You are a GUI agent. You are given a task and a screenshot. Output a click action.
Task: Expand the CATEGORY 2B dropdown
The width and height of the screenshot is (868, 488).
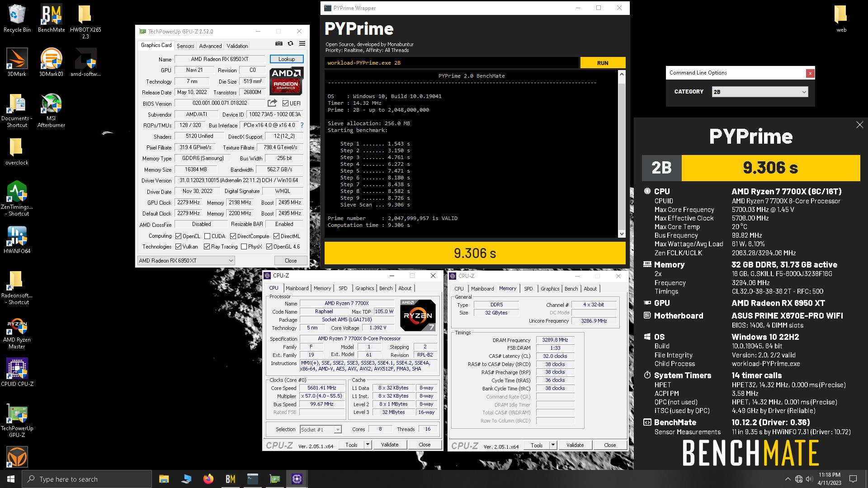pyautogui.click(x=759, y=92)
